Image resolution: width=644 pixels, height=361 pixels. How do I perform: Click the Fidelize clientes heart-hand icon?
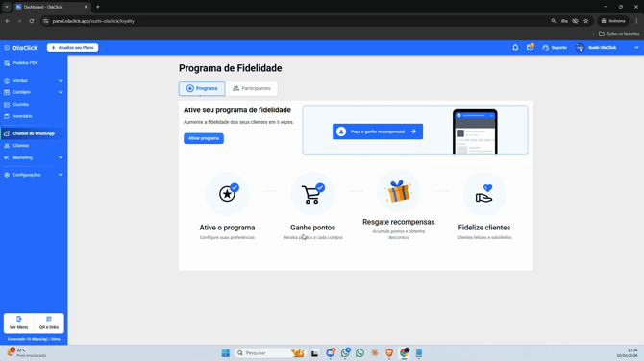(484, 194)
